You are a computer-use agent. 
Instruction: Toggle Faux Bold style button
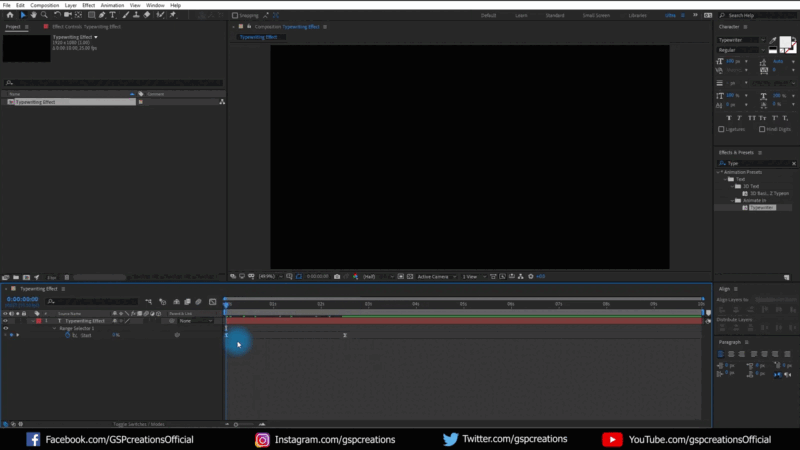pyautogui.click(x=729, y=118)
